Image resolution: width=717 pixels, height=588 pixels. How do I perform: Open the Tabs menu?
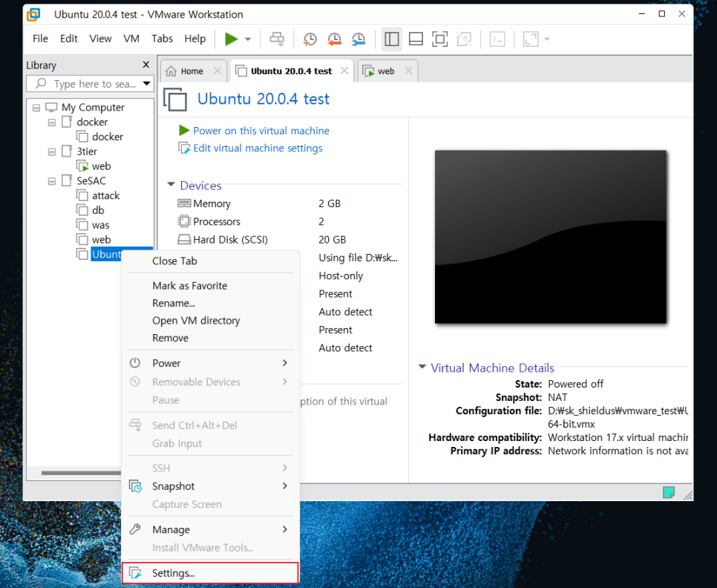coord(163,39)
